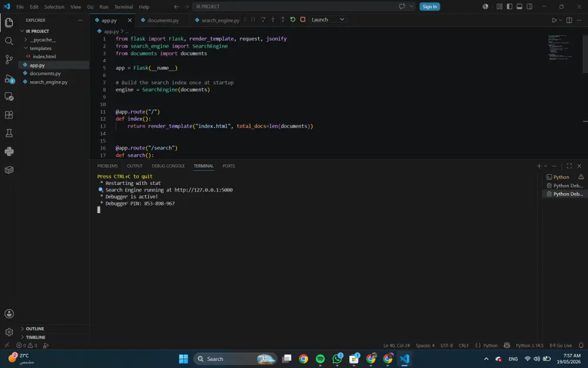Switch to the Problems tab
This screenshot has width=588, height=368.
[107, 166]
